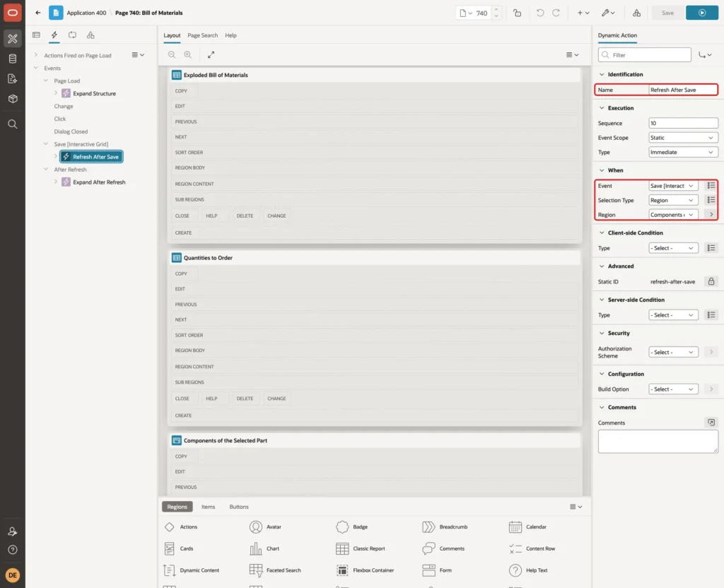Pick the Faceted Search region type
This screenshot has width=724, height=588.
click(275, 570)
